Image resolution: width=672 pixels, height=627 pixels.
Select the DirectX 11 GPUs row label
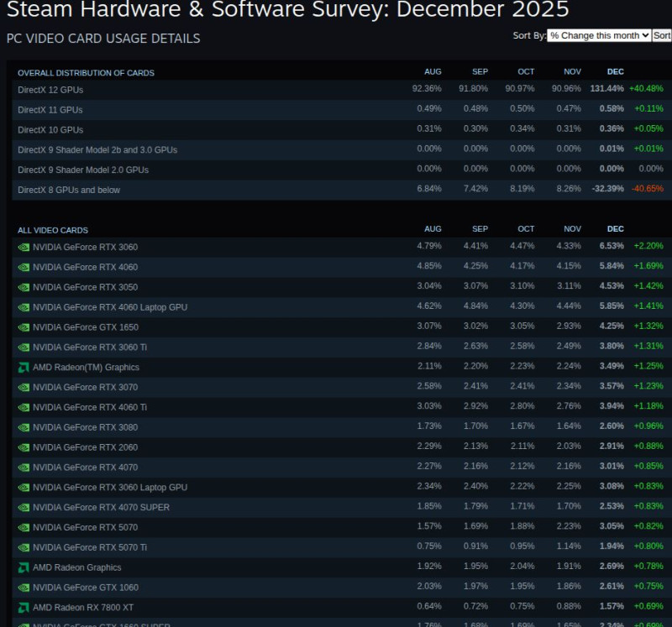pyautogui.click(x=50, y=110)
